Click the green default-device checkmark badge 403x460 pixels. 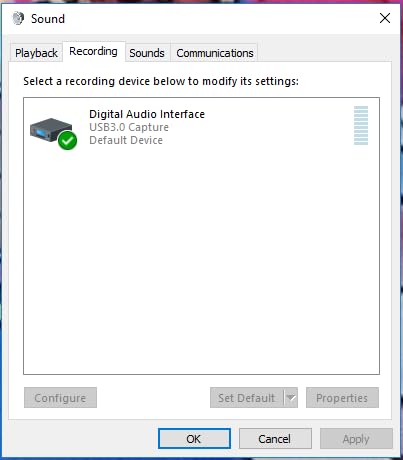[67, 140]
